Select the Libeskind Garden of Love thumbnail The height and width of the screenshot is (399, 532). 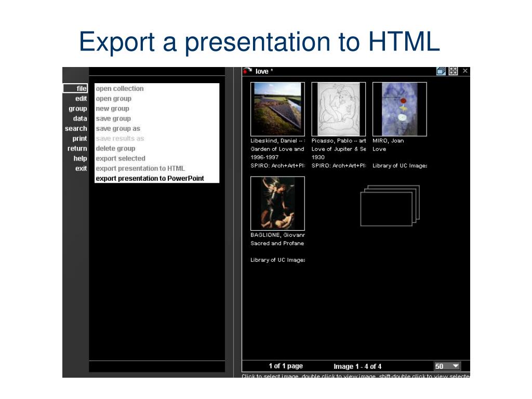[277, 109]
